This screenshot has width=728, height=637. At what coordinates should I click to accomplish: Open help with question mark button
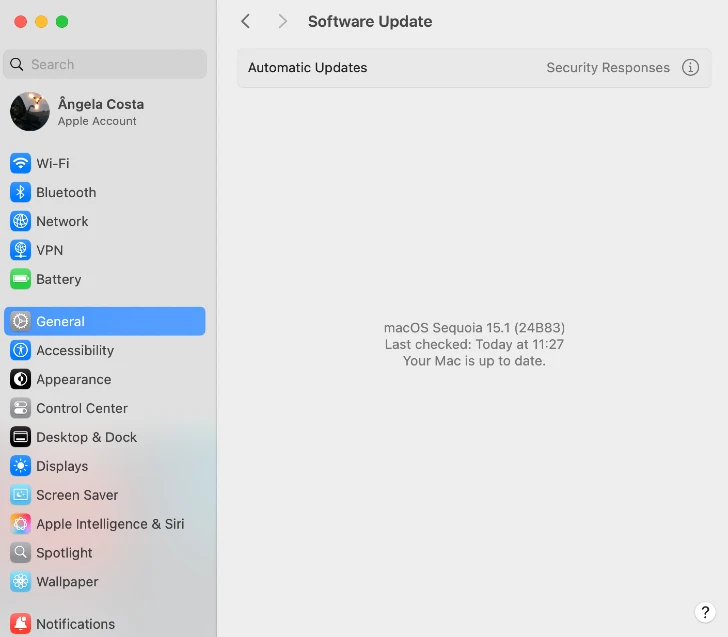(x=705, y=612)
